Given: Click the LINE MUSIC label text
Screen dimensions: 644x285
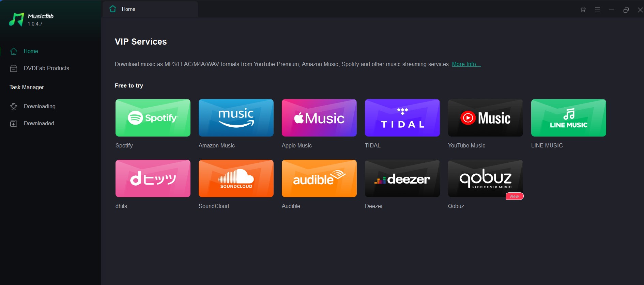Looking at the screenshot, I should tap(547, 145).
